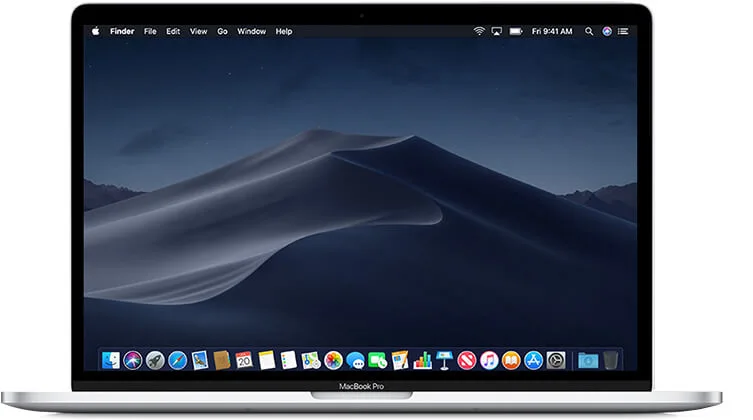This screenshot has height=420, width=753.
Task: Open the AirPlay display menu icon
Action: [497, 31]
